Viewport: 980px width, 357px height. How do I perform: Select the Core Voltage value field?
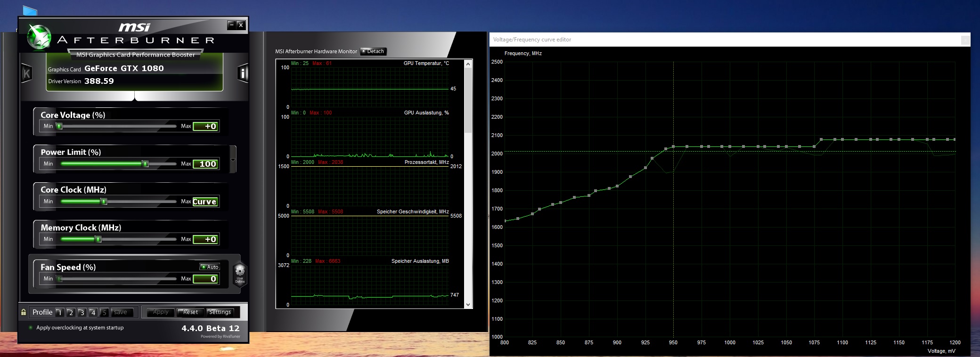click(x=205, y=126)
